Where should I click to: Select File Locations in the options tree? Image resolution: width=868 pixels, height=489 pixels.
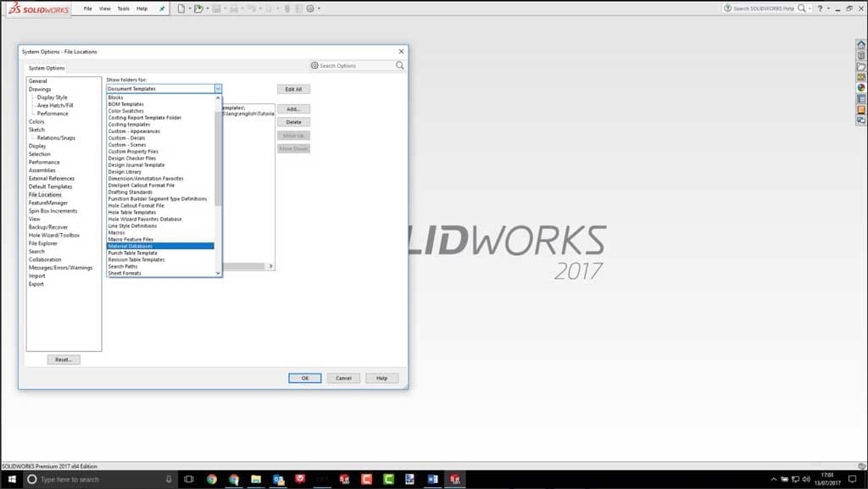(45, 195)
